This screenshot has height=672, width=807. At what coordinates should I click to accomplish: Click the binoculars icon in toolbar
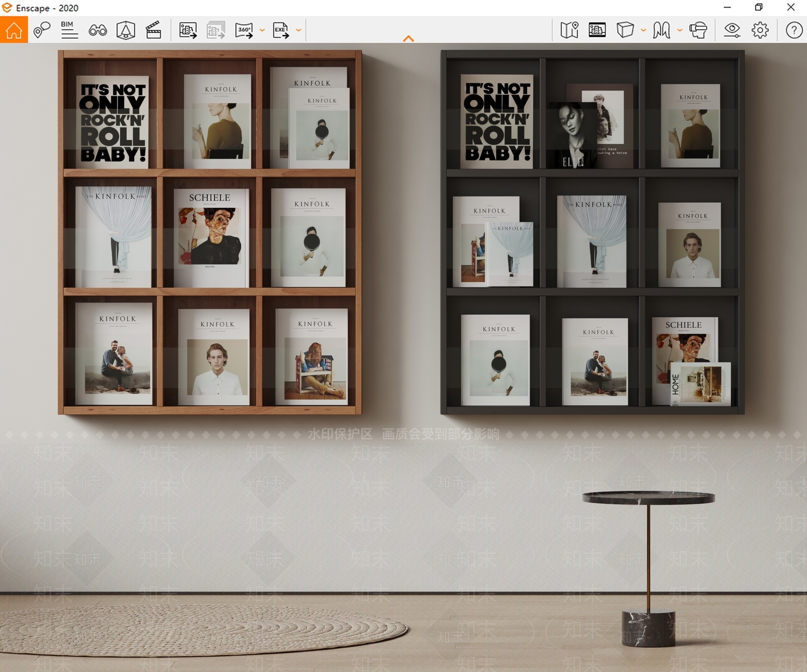click(97, 30)
